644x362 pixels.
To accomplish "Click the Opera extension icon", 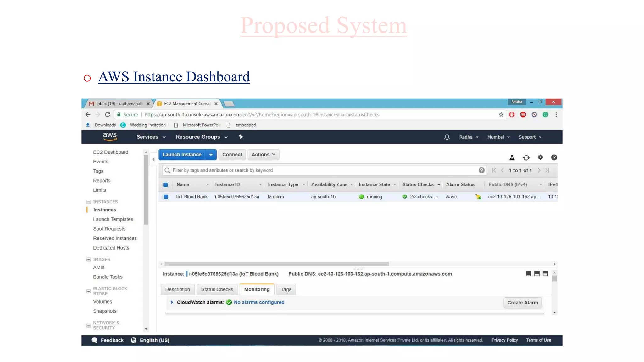I will [x=512, y=115].
